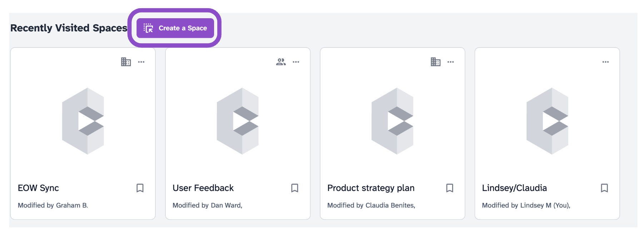Open the User Feedback space thumbnail

238,121
